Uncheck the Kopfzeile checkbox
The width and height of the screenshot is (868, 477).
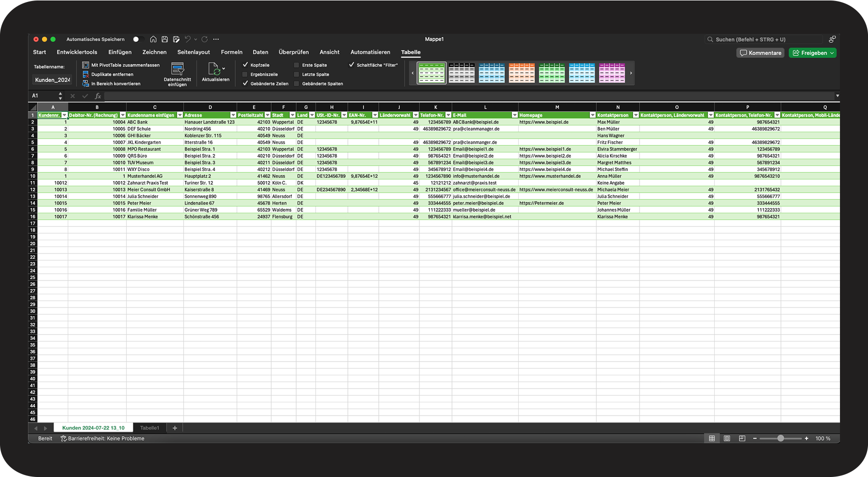tap(245, 65)
